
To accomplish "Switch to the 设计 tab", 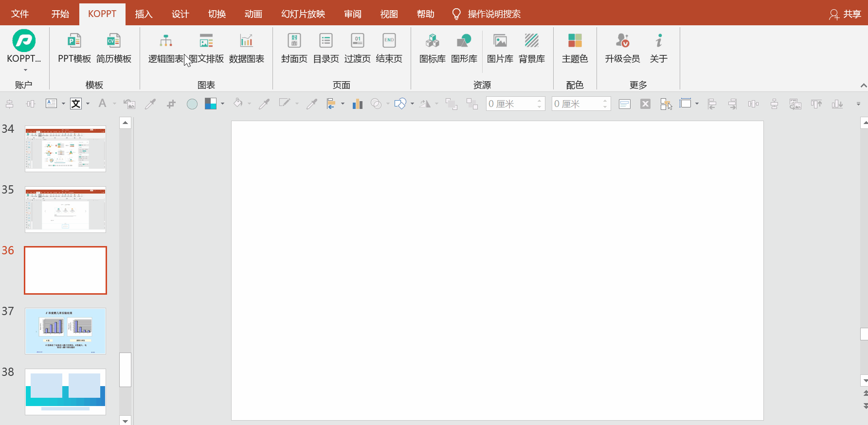I will [180, 14].
